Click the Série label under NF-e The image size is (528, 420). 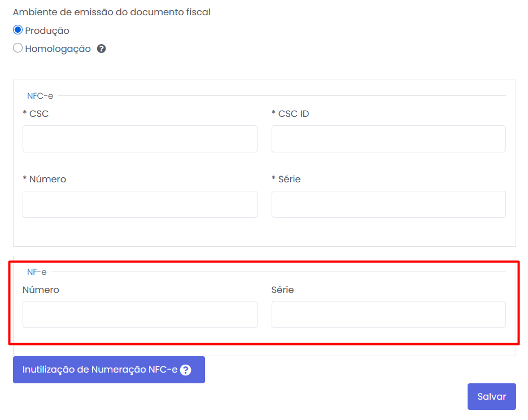pyautogui.click(x=282, y=290)
